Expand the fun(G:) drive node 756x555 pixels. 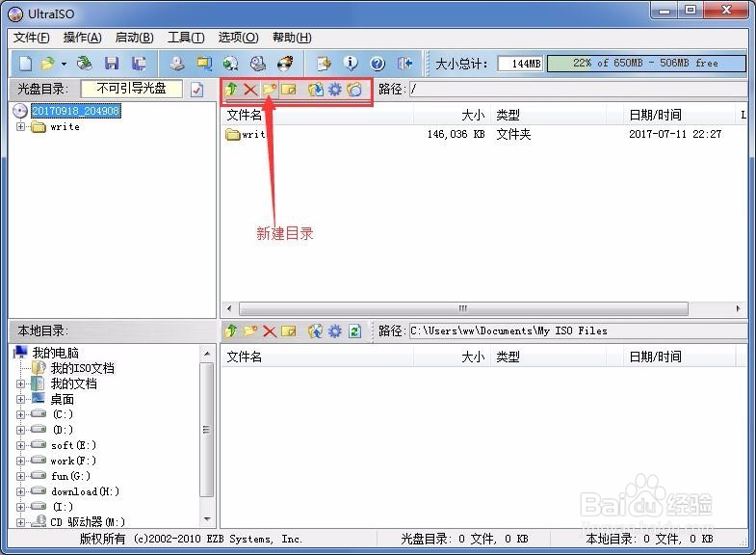click(20, 476)
